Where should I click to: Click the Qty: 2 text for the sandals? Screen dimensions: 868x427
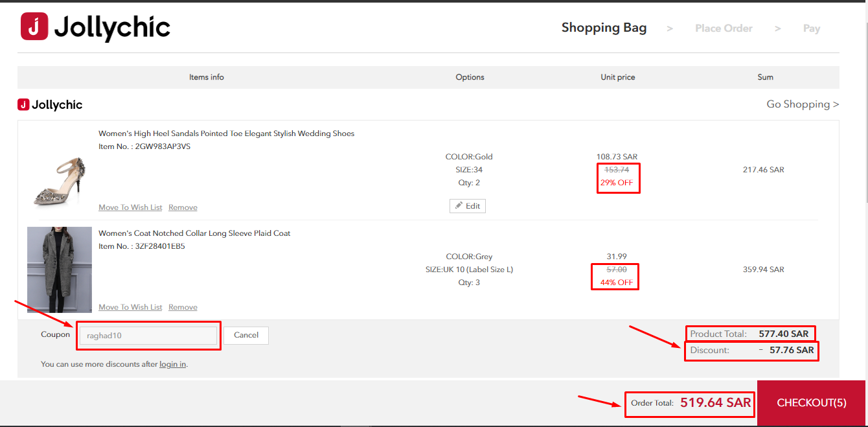tap(469, 183)
